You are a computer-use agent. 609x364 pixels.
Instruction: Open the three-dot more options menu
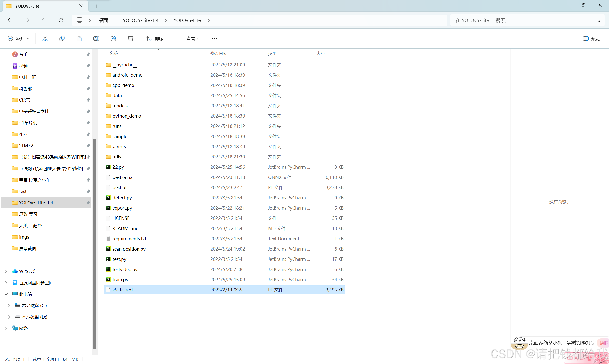click(215, 39)
